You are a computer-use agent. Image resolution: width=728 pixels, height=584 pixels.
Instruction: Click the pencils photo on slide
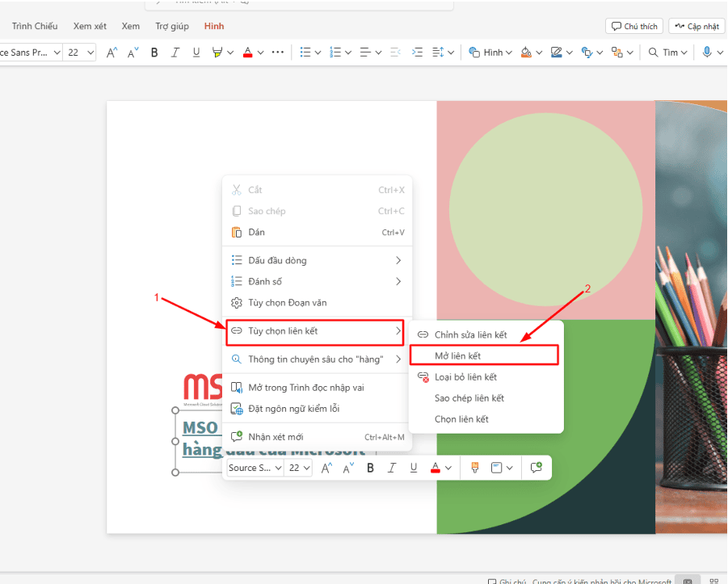coord(692,317)
